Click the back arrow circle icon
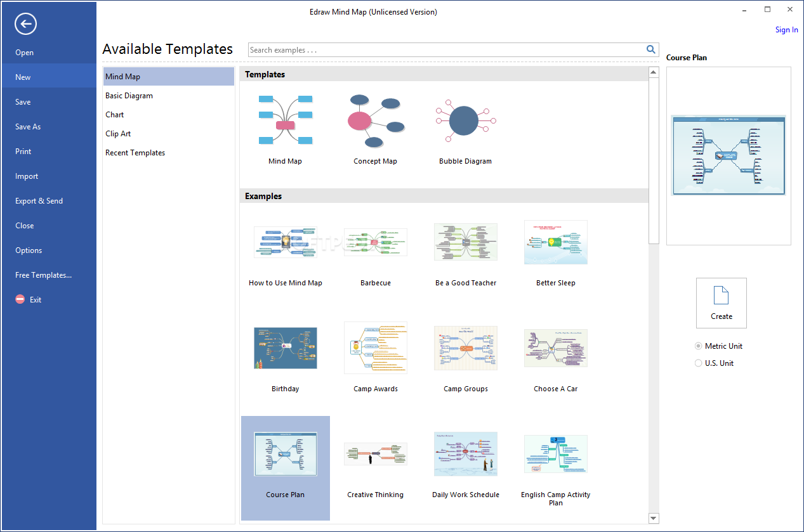Image resolution: width=804 pixels, height=532 pixels. [x=26, y=24]
